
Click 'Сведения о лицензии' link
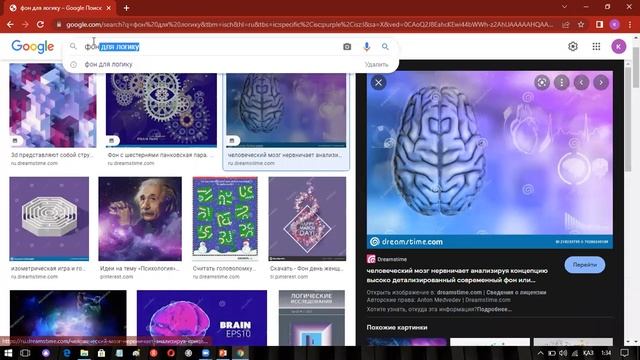pos(516,292)
